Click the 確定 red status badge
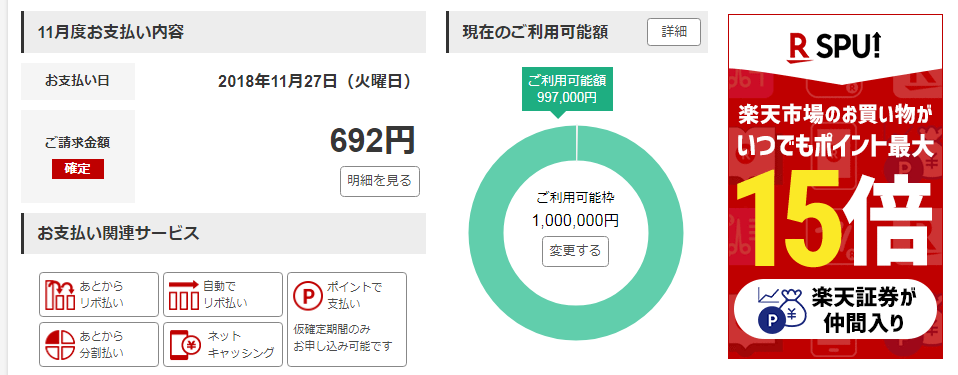 [x=78, y=169]
